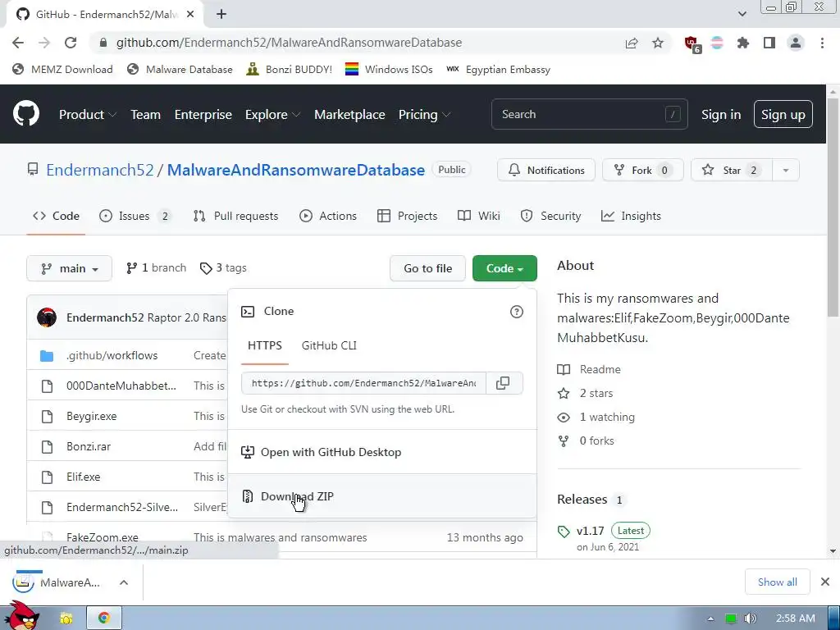
Task: Toggle the browser side panel icon
Action: pyautogui.click(x=769, y=43)
